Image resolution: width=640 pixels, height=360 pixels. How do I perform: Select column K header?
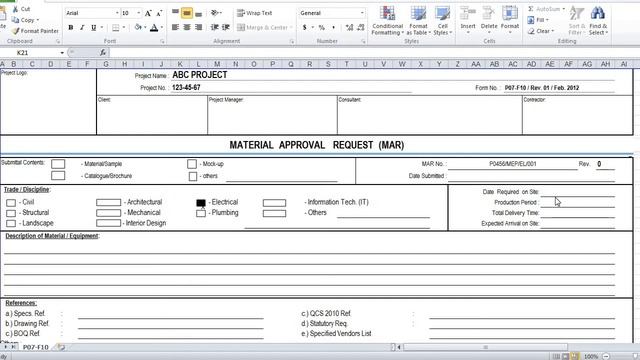180,64
